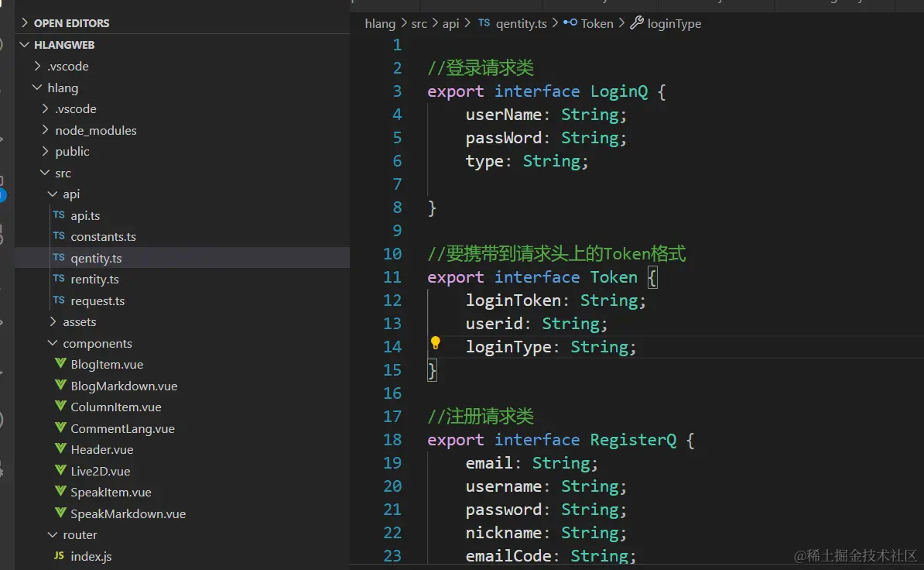Click line number 11 in the gutter
Viewport: 924px width, 570px height.
pos(392,277)
